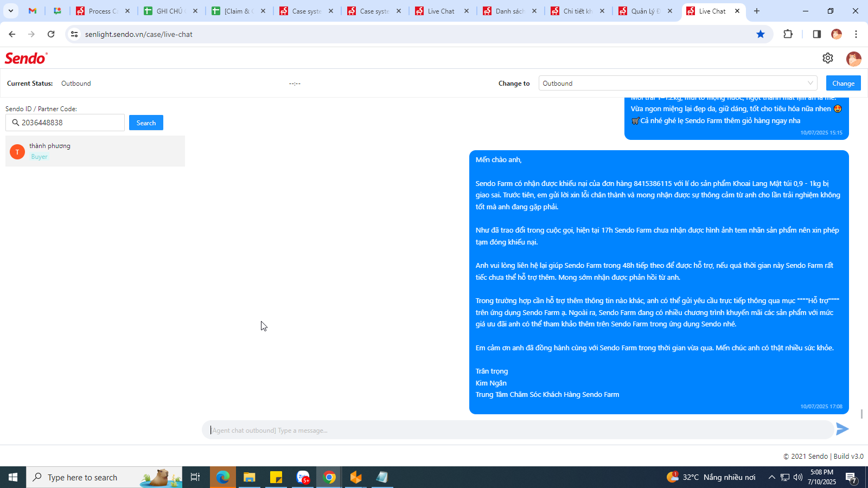Close the Quản Lý tab
This screenshot has height=488, width=868.
[x=670, y=11]
